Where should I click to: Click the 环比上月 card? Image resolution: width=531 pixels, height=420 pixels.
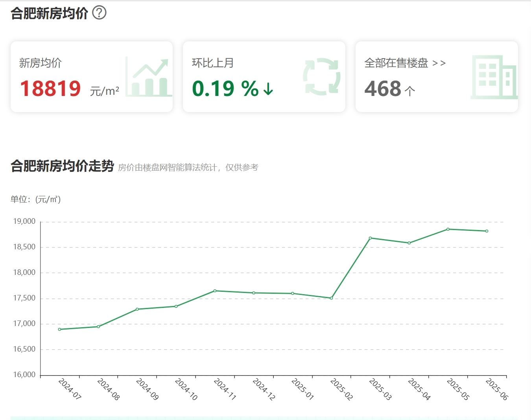click(x=264, y=77)
